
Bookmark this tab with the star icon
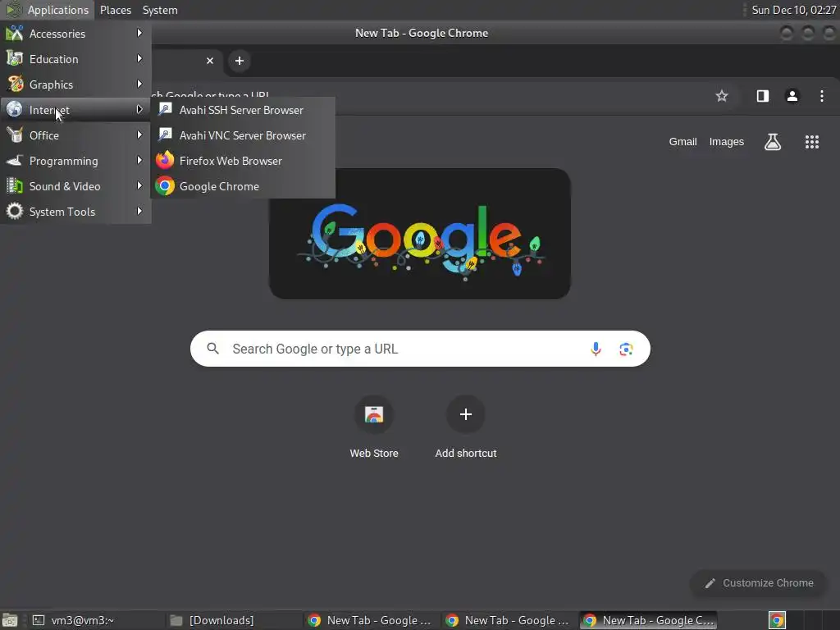click(722, 96)
